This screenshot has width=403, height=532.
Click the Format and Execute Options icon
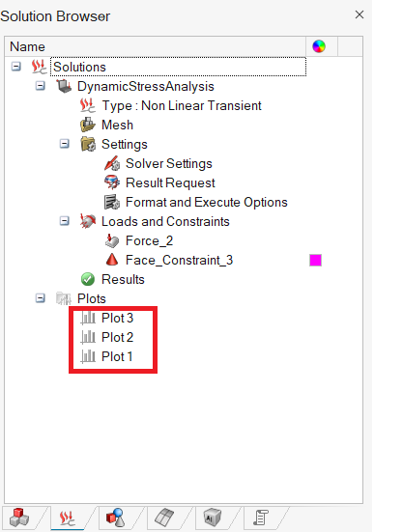(112, 202)
